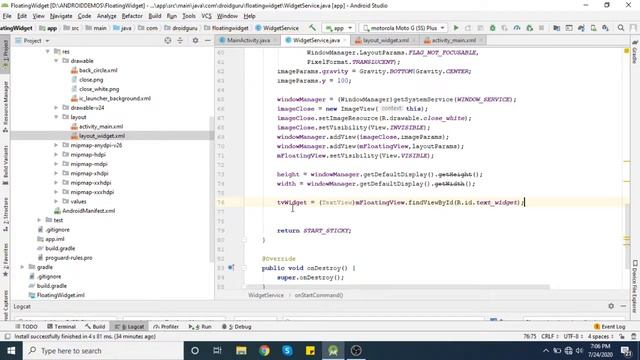This screenshot has width=640, height=360.
Task: Open the Refactor menu
Action: tap(132, 16)
